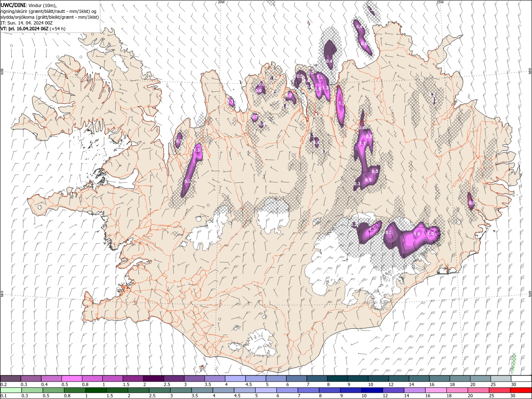Select the lower-row swatch between 3.5 and 4
The width and height of the screenshot is (532, 399).
pos(202,390)
